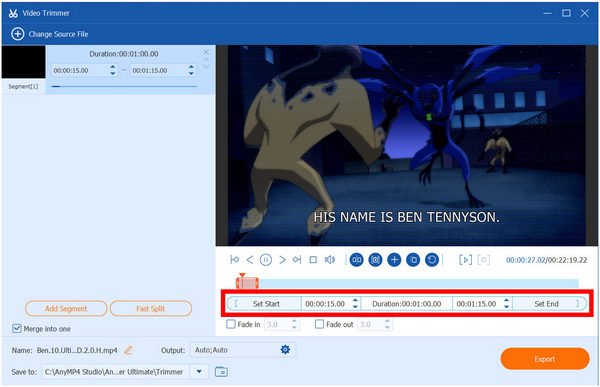Increase segment list start time 00:00:15.00

point(112,67)
